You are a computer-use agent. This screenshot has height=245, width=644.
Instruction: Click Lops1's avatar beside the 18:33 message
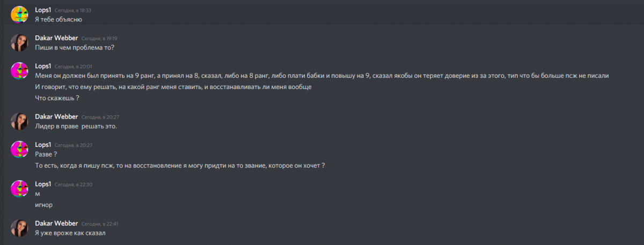(19, 14)
